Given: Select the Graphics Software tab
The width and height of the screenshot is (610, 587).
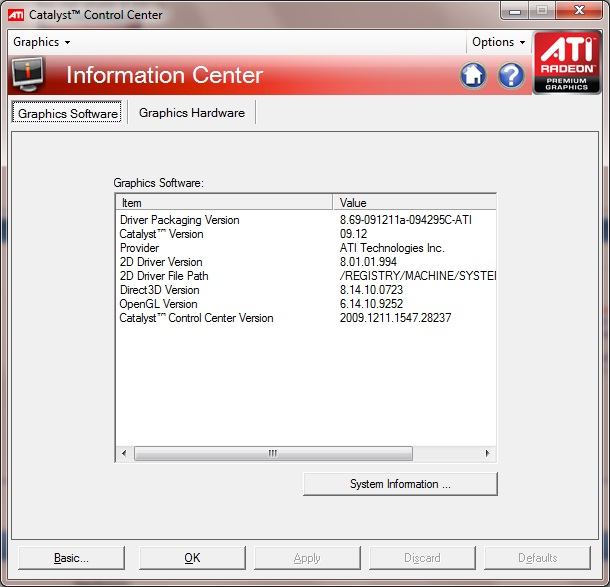Looking at the screenshot, I should pos(67,113).
